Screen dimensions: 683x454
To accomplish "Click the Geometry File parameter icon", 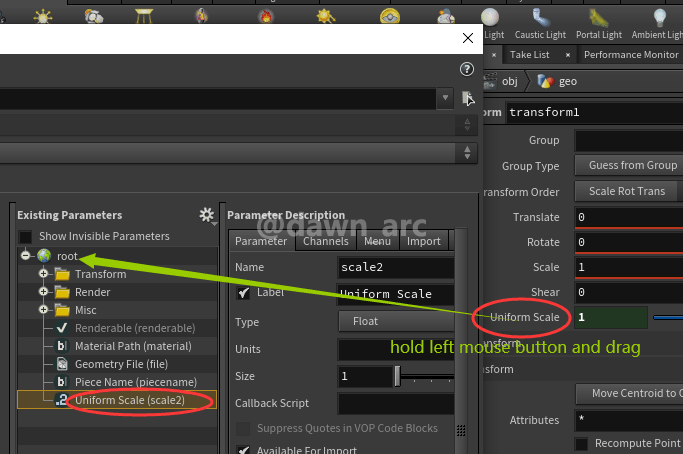I will coord(62,364).
